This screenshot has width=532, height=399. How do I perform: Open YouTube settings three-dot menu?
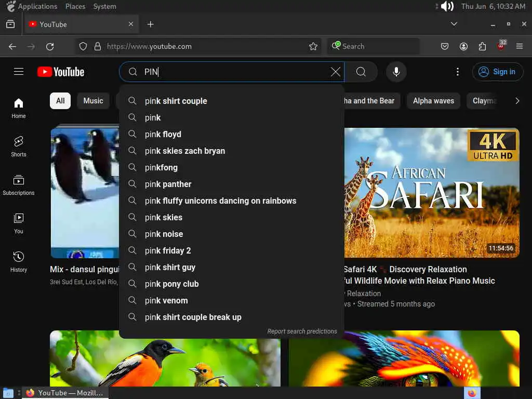(457, 72)
